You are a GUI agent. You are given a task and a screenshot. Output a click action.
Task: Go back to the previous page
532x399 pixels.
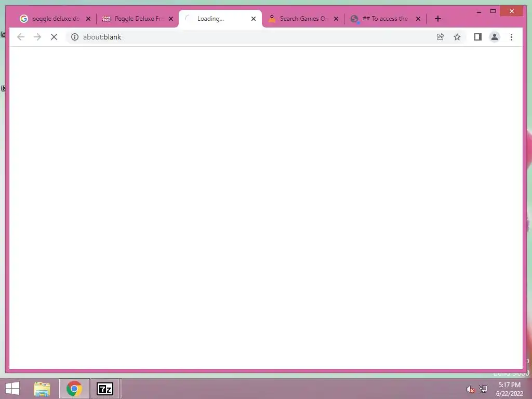(x=21, y=37)
